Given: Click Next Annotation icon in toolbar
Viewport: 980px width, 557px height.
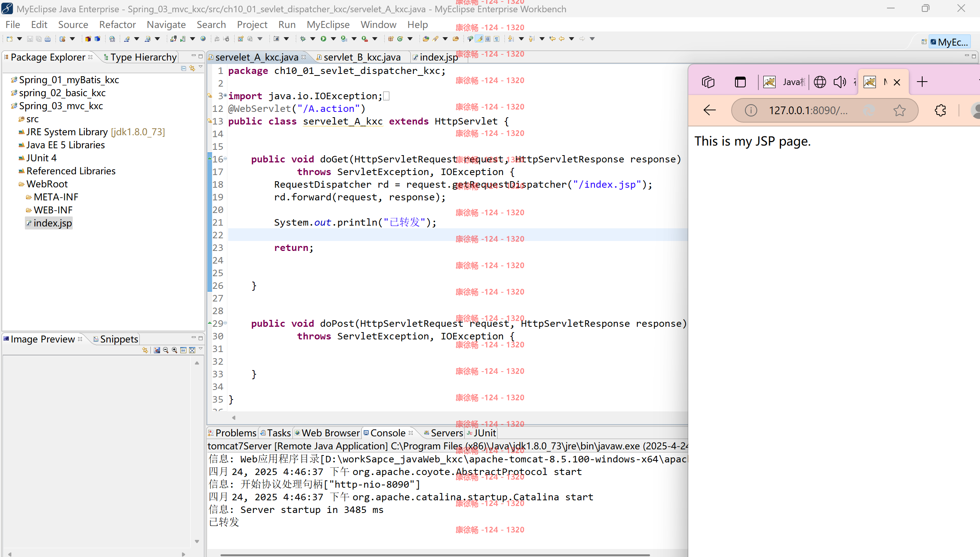Looking at the screenshot, I should click(x=511, y=39).
